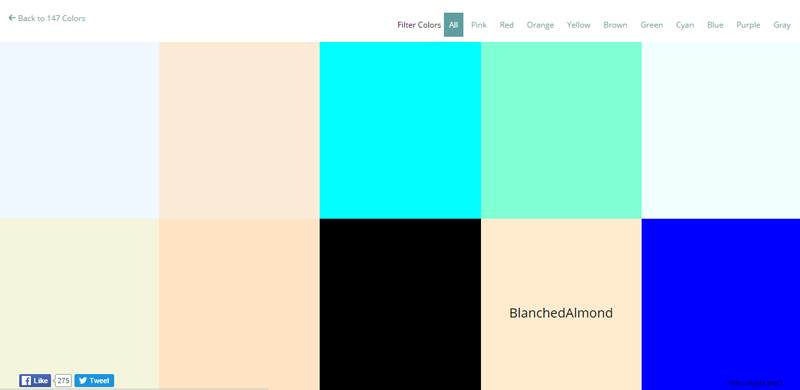Open the 275 like count bubble
Image resolution: width=800 pixels, height=390 pixels.
pyautogui.click(x=63, y=381)
